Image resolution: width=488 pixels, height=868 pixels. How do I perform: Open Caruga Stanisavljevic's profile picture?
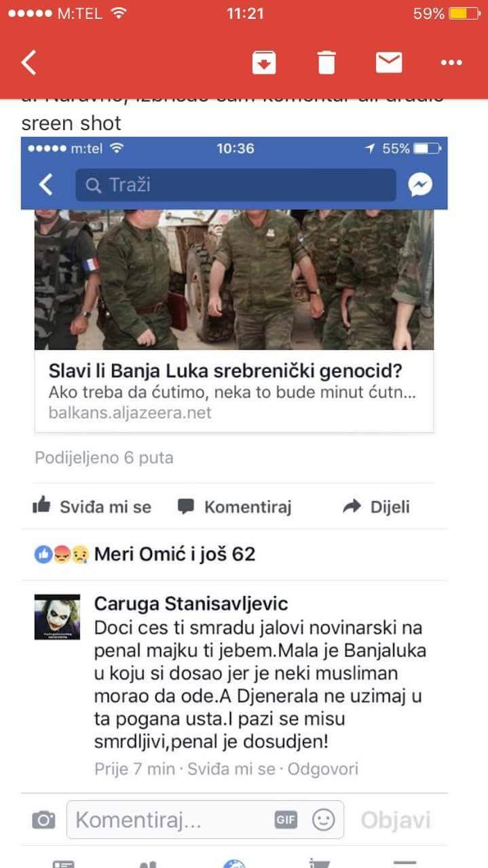[x=57, y=616]
